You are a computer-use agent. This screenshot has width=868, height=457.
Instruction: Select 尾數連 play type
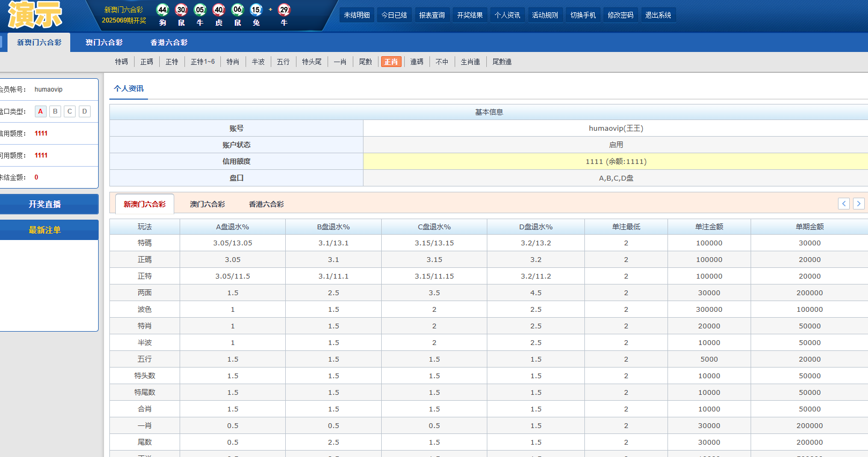click(x=502, y=62)
